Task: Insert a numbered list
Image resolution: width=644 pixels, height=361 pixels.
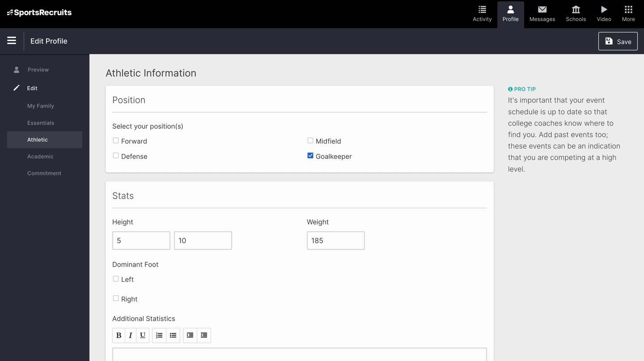Action: (x=159, y=335)
